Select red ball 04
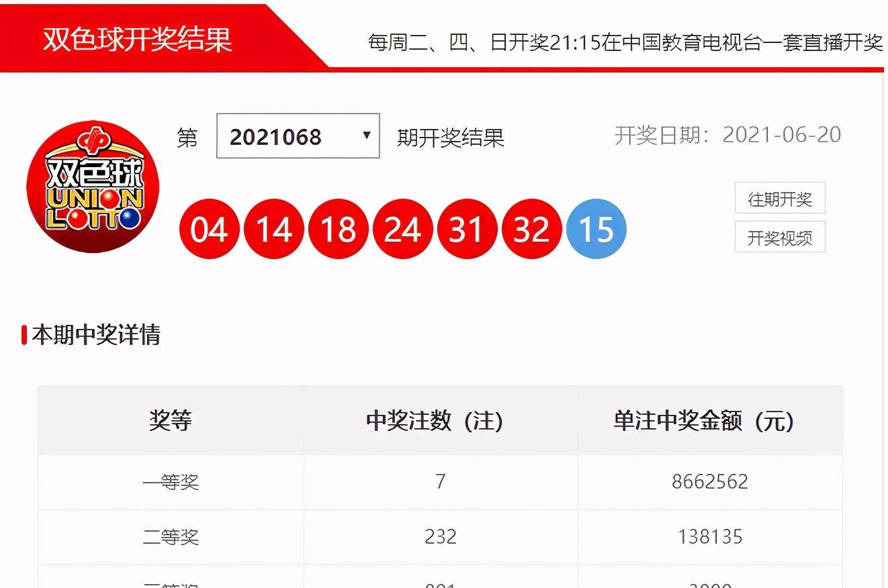The height and width of the screenshot is (588, 888). [x=209, y=230]
